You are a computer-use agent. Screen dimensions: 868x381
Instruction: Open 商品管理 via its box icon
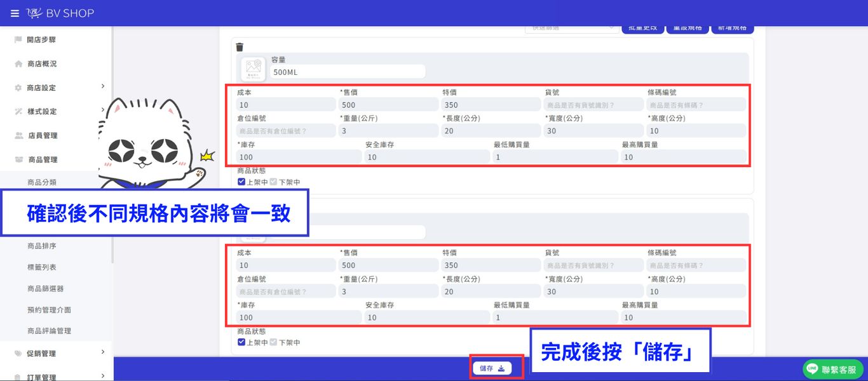coord(18,159)
